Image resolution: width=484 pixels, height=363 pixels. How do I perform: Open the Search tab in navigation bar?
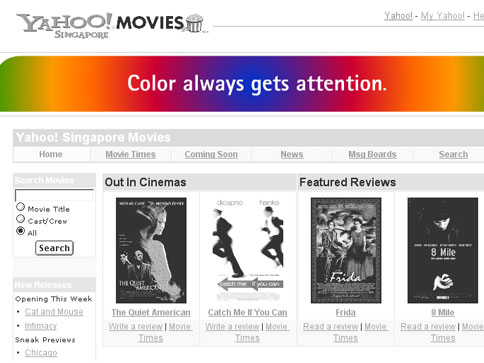(x=453, y=154)
